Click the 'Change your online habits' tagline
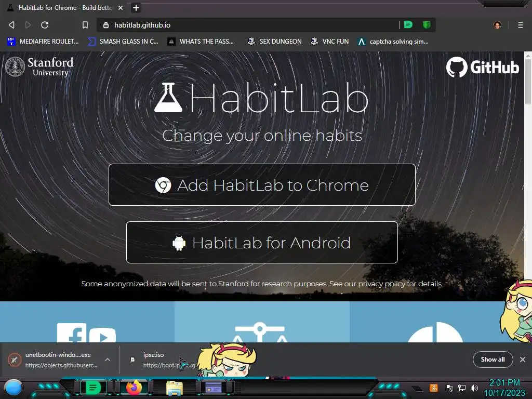Screen dimensions: 532x399 click(x=262, y=136)
